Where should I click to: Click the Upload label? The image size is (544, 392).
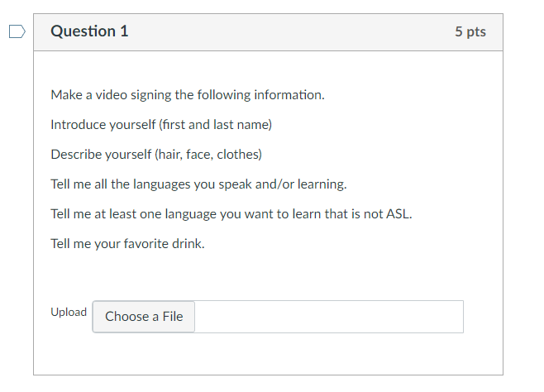(x=69, y=313)
